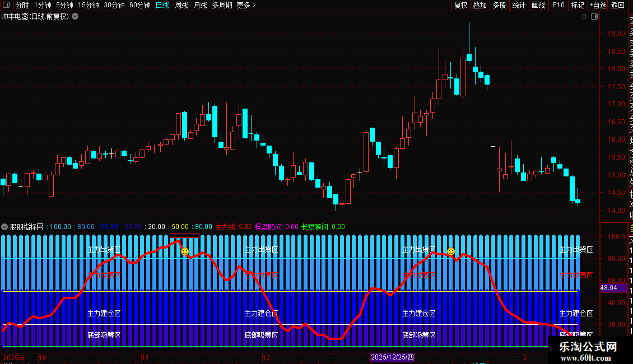Select the 15分钟 period

pos(89,5)
